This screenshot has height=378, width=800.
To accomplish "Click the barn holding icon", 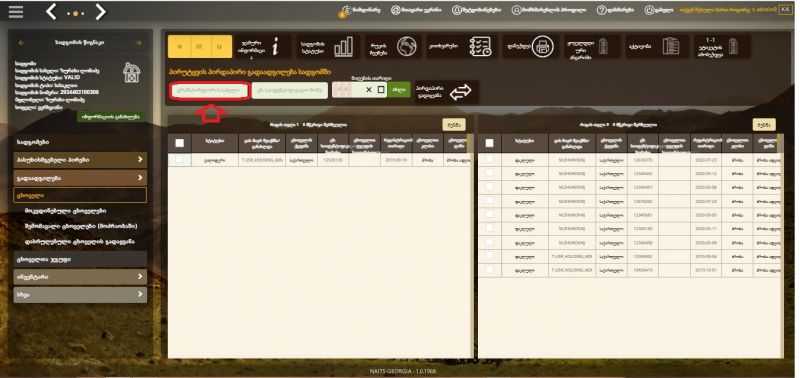I will pyautogui.click(x=131, y=73).
